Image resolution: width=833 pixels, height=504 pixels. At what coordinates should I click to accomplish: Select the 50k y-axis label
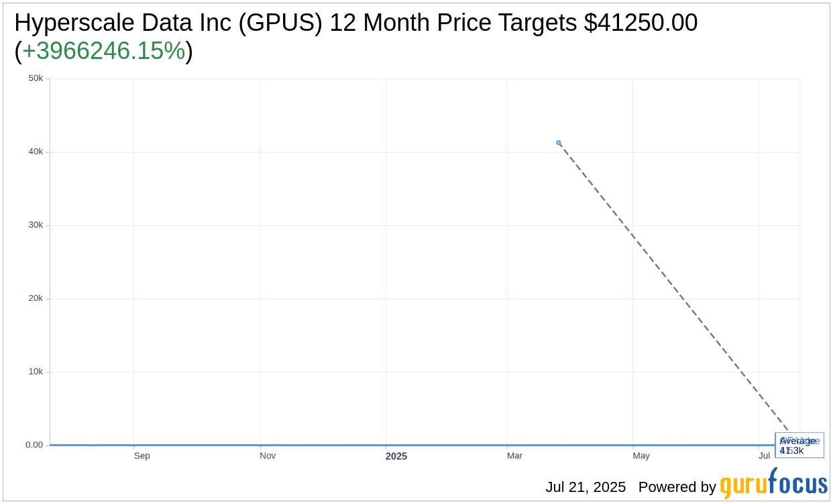(36, 78)
